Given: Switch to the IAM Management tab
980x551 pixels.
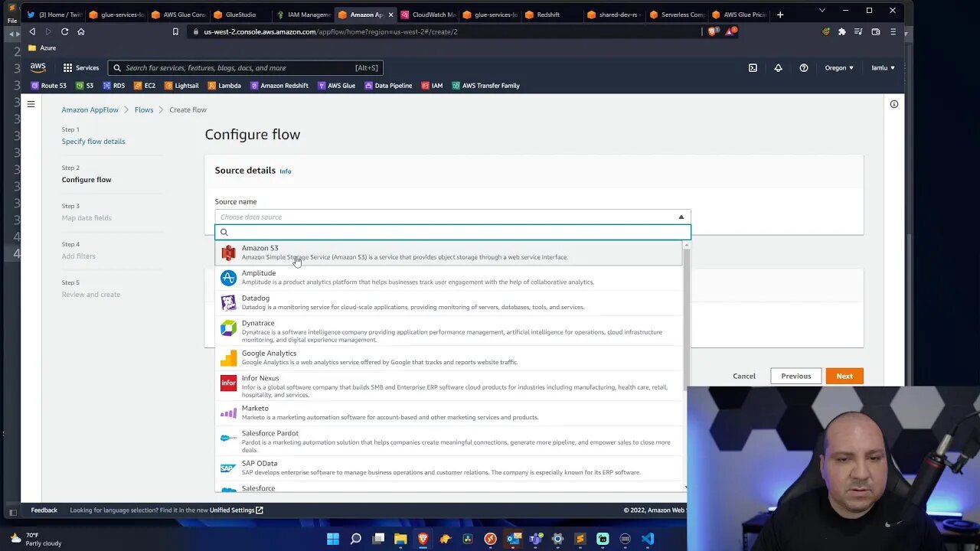Looking at the screenshot, I should pyautogui.click(x=304, y=15).
